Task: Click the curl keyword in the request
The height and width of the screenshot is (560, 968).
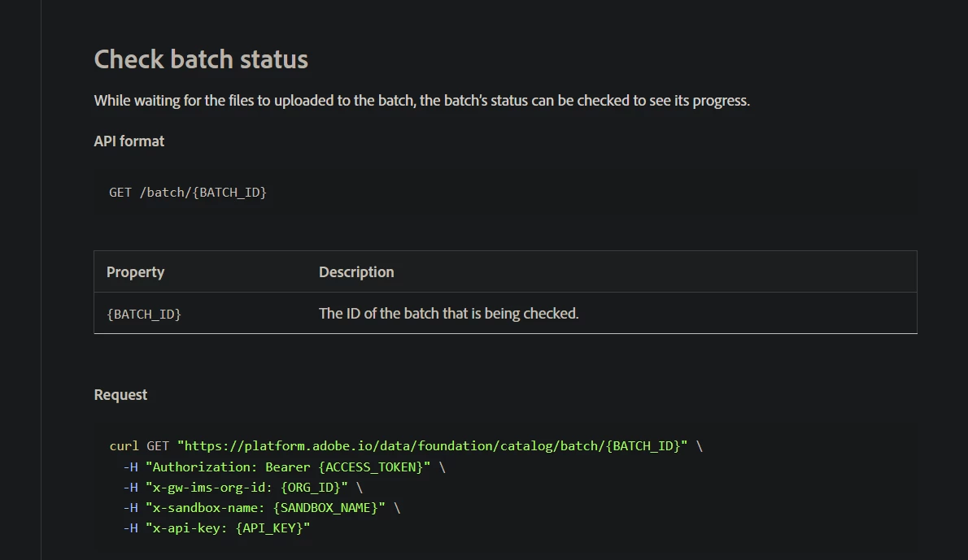Action: tap(124, 446)
